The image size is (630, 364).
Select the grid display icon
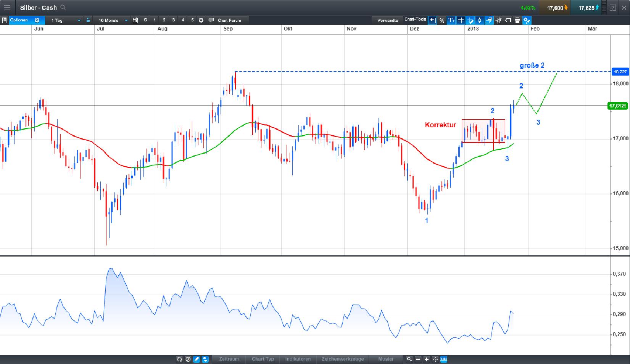click(461, 20)
